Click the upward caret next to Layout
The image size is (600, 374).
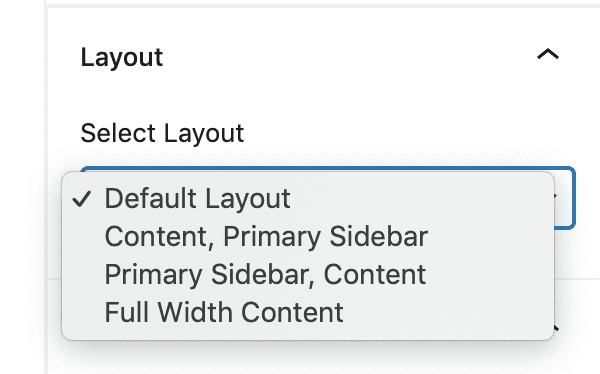tap(548, 54)
